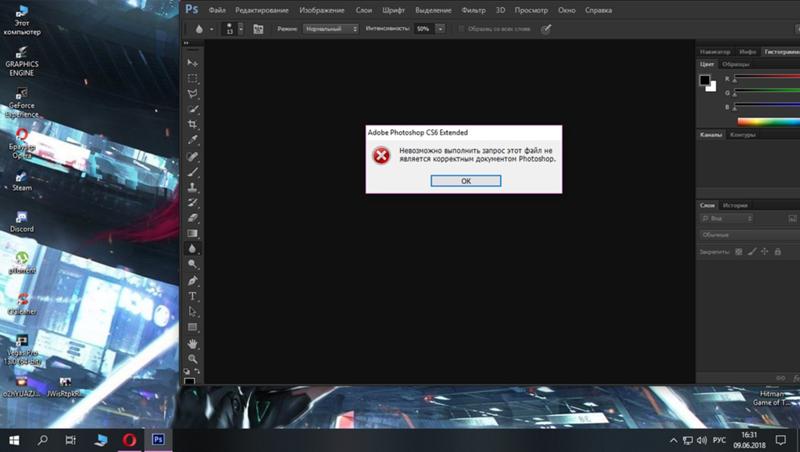Open Opera browser from taskbar
The image size is (800, 452).
(x=129, y=440)
